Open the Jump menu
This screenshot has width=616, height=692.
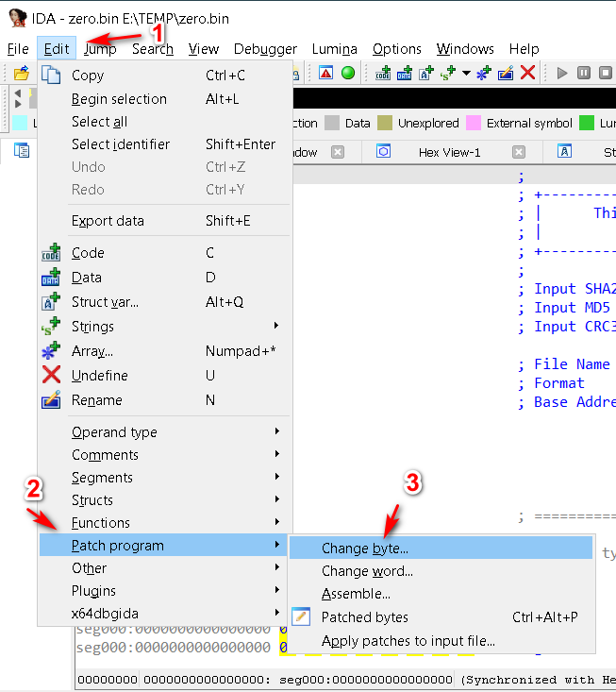pos(100,48)
